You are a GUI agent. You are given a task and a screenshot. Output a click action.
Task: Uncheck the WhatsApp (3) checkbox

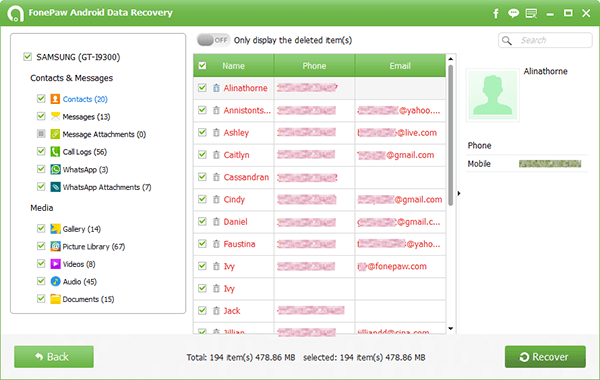41,169
